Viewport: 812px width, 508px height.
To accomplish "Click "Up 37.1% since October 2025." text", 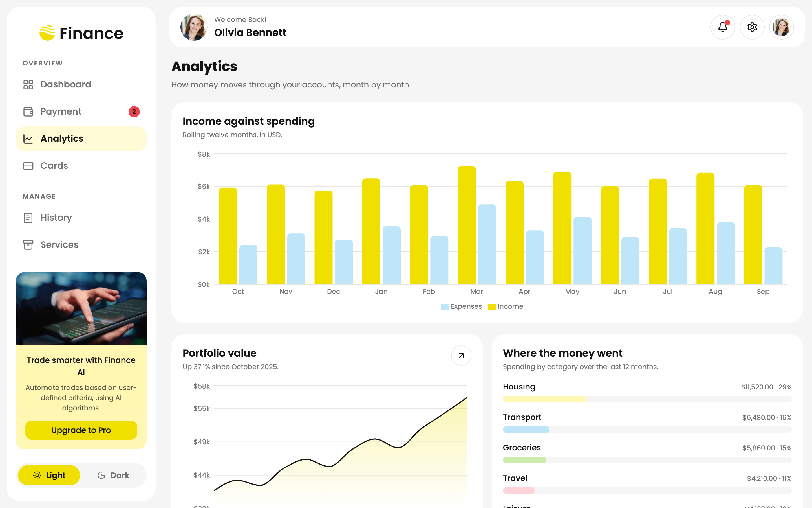I will (231, 367).
